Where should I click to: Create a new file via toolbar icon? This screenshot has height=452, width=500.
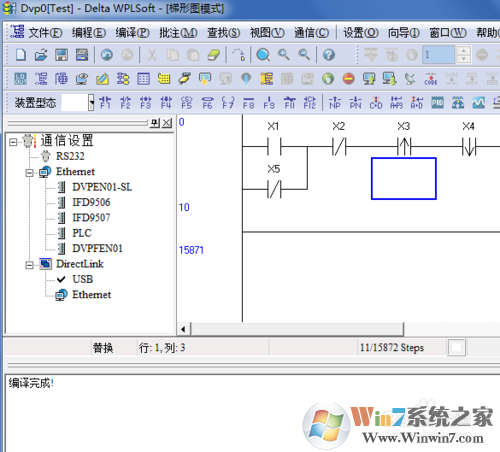pyautogui.click(x=21, y=55)
